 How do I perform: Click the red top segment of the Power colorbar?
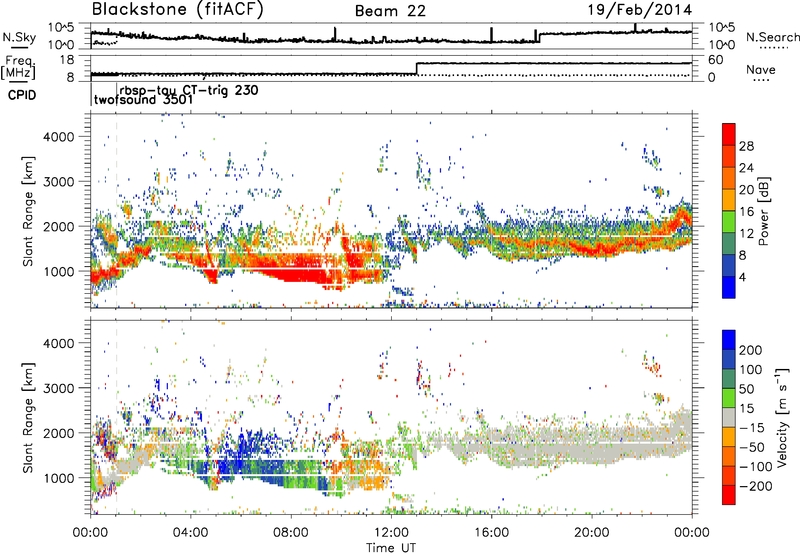pos(729,134)
